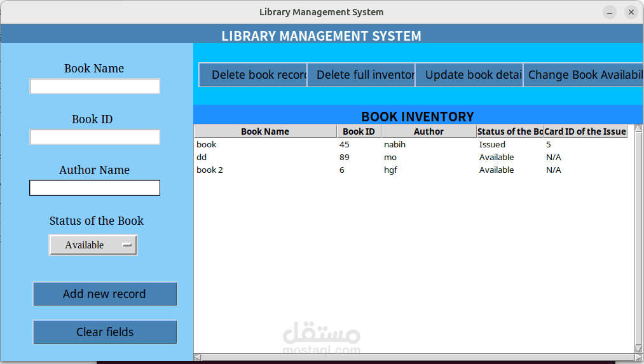Click the vertical scrollbar up arrow
The height and width of the screenshot is (364, 644).
click(639, 128)
